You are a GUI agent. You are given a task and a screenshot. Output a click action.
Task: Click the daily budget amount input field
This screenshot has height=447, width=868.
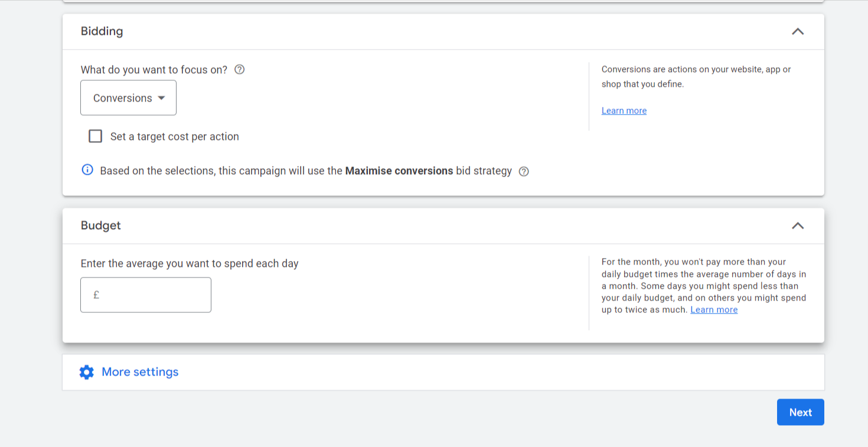(x=154, y=295)
